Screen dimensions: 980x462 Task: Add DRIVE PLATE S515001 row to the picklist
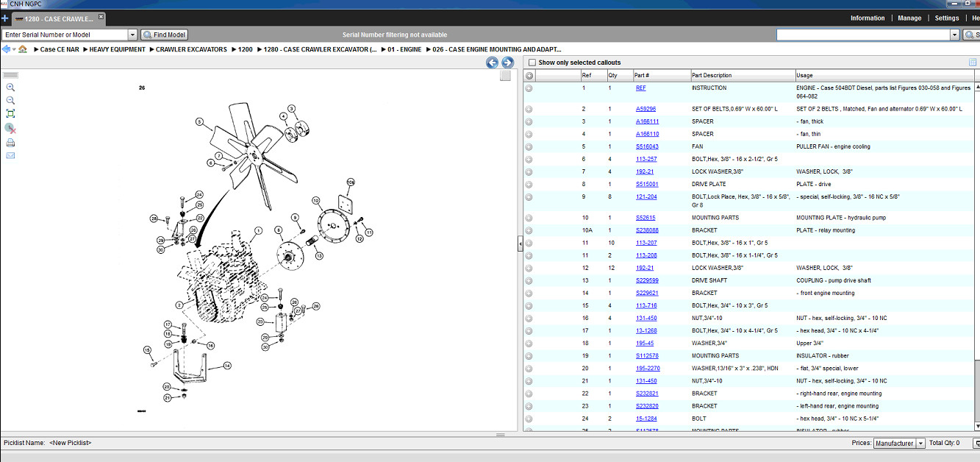pos(529,185)
